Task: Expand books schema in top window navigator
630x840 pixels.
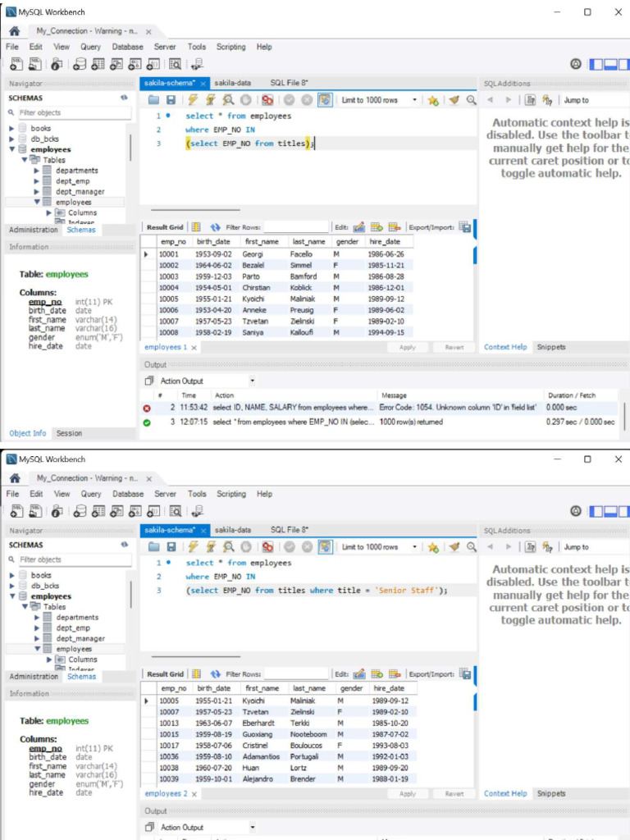Action: point(11,129)
